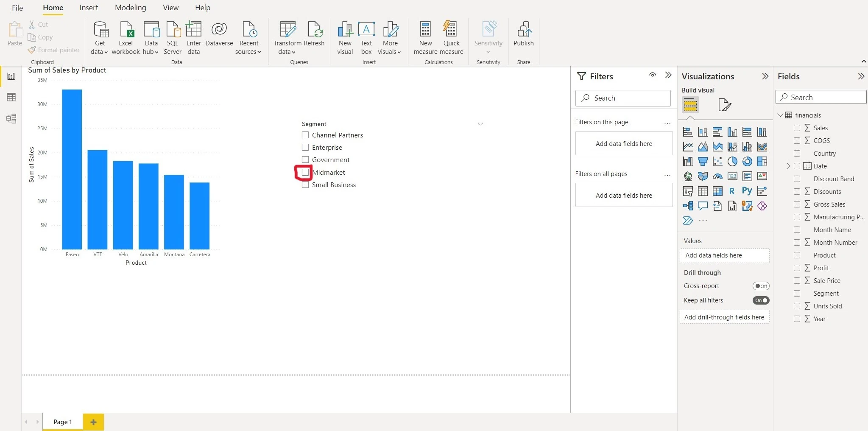Viewport: 868px width, 431px height.
Task: Collapse the Filters pane
Action: [x=668, y=76]
